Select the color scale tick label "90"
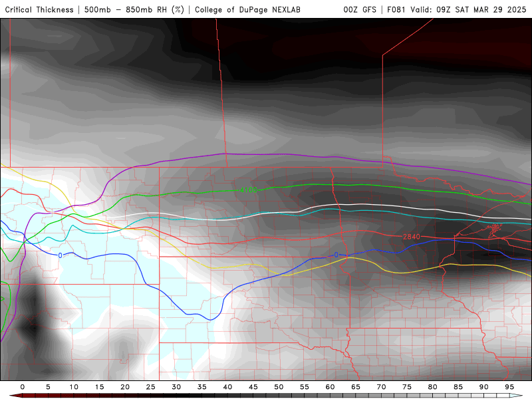Image resolution: width=532 pixels, height=399 pixels. [483, 387]
